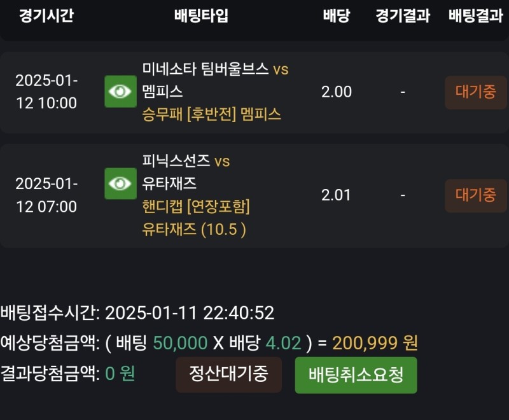Open the 미네소타 팀버울브스 vs 멤피스 match title
509x420 pixels.
coord(215,80)
